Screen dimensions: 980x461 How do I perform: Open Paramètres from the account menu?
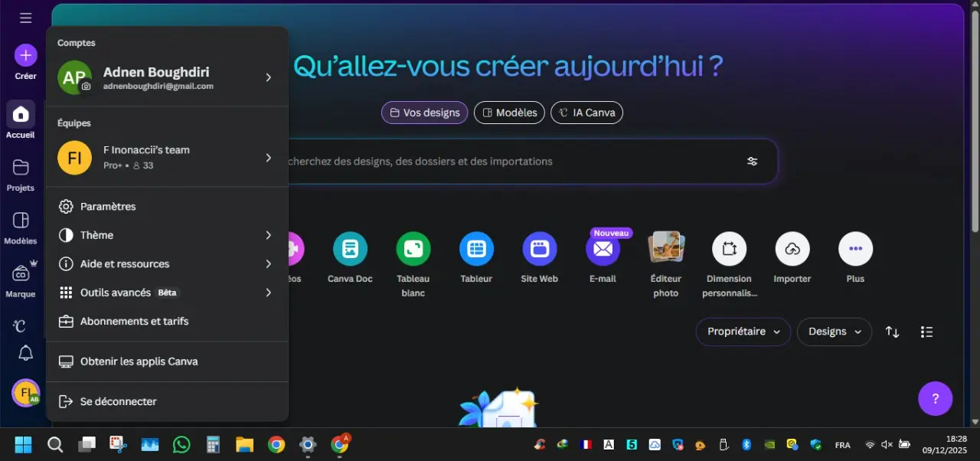click(167, 207)
